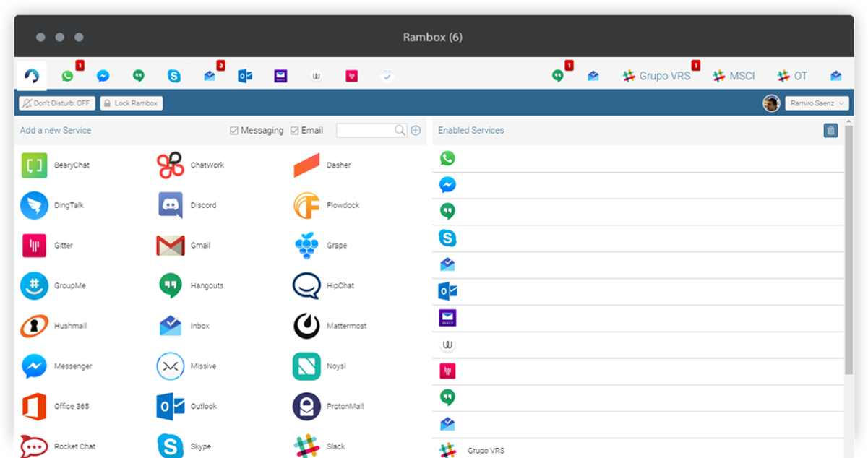Add the Flowdock service
The image size is (868, 458).
pyautogui.click(x=325, y=206)
